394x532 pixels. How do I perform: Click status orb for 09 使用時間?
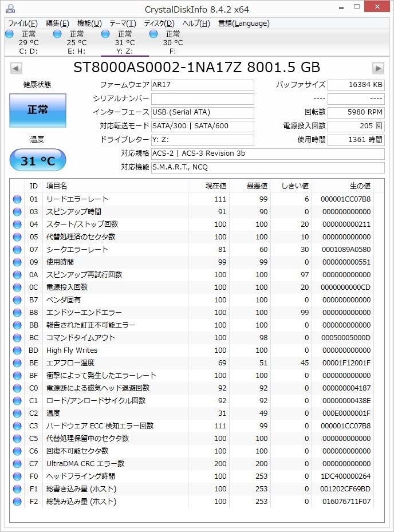click(x=17, y=262)
